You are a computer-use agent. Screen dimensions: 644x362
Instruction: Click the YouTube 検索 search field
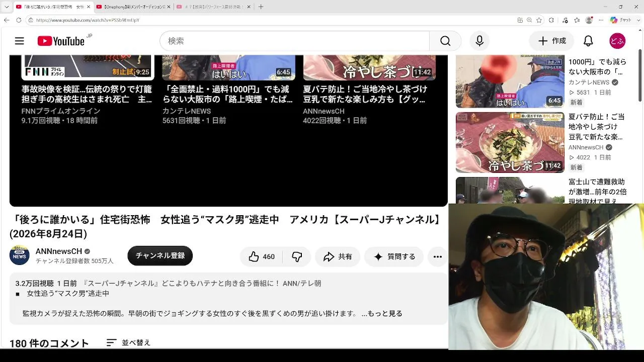point(294,41)
